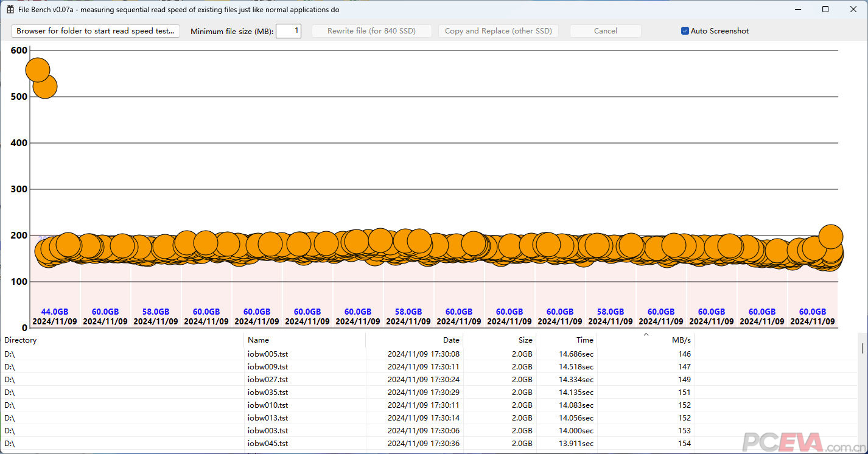Screen dimensions: 868x454
Task: Select the iobw009.tst row in list
Action: coord(268,367)
